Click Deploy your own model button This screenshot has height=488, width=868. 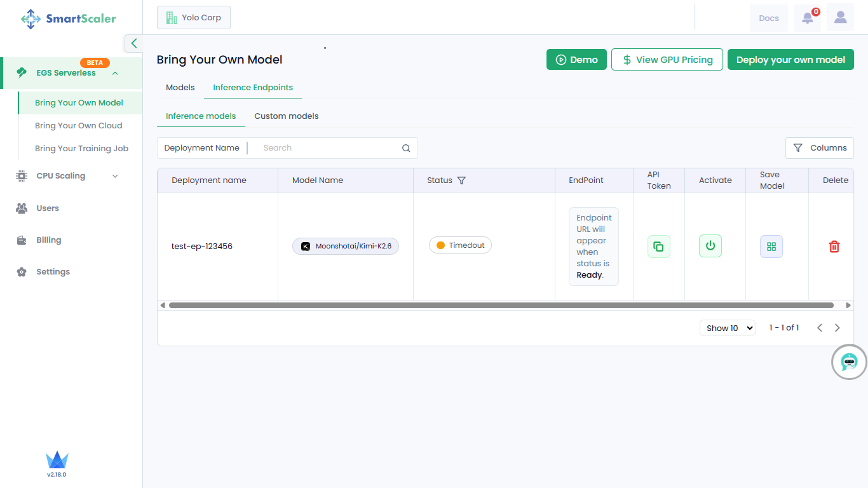point(790,60)
